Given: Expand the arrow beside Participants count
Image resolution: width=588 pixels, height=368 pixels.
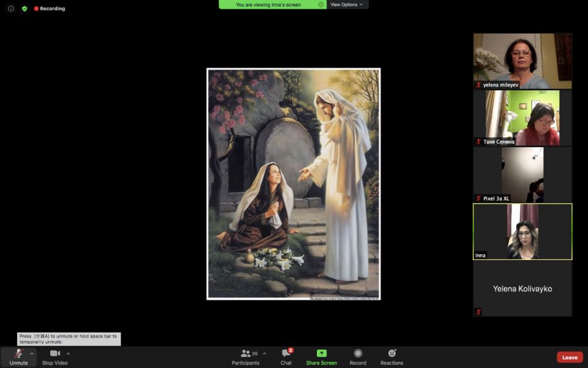Looking at the screenshot, I should click(265, 354).
